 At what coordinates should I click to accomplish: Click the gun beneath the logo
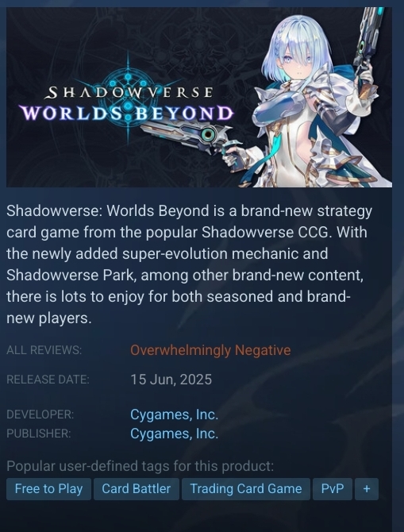186,138
